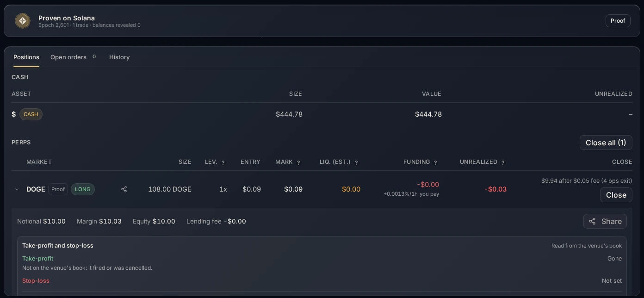Click 'Equity $10.00' detail
Image resolution: width=644 pixels, height=298 pixels.
pyautogui.click(x=154, y=221)
